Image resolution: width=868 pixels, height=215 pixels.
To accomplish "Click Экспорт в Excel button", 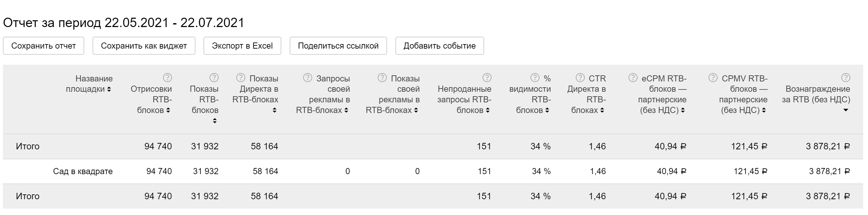I will pos(242,46).
